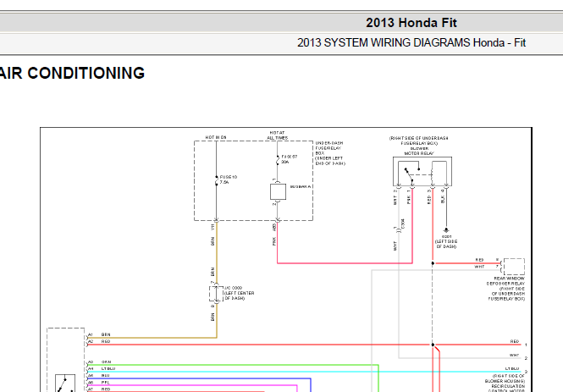The height and width of the screenshot is (392, 563).
Task: Select the "FUSE 57 30A" label
Action: [289, 159]
